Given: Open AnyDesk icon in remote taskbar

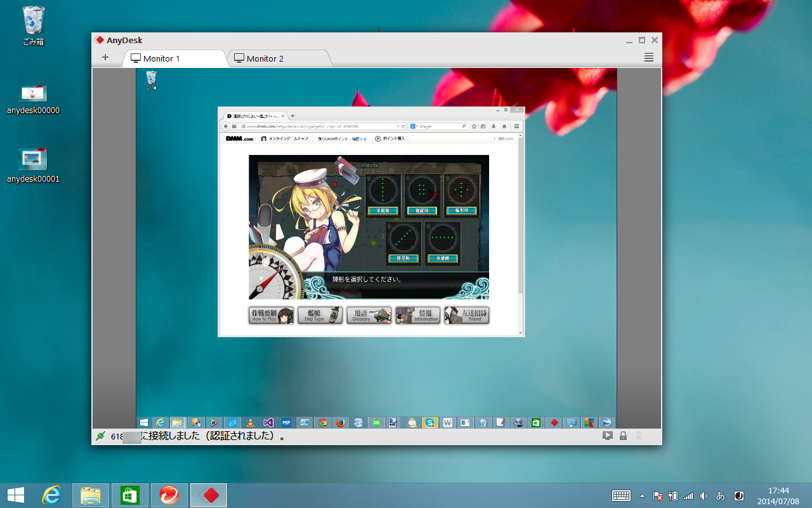Looking at the screenshot, I should tap(554, 422).
